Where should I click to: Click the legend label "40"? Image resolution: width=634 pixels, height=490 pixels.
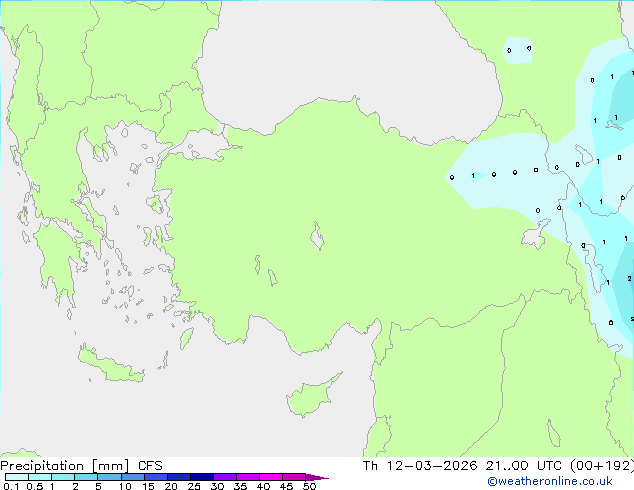click(x=263, y=486)
